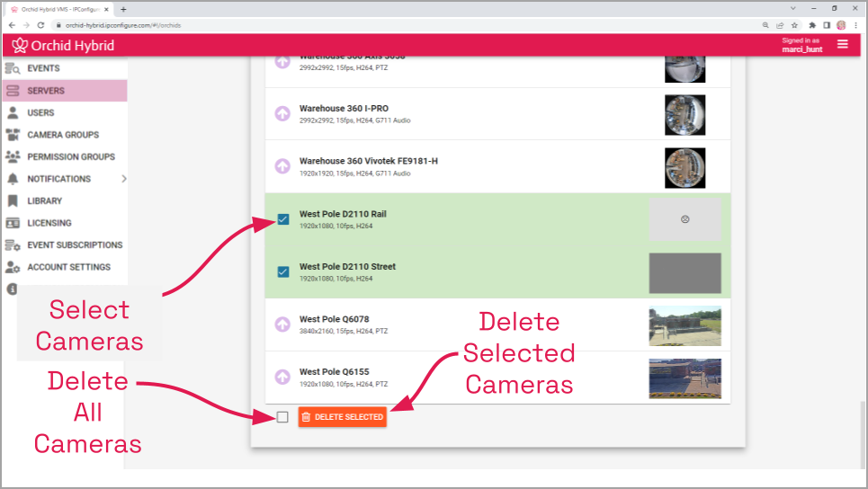Go to the Users page
Screen dimensions: 868x489
[x=65, y=113]
